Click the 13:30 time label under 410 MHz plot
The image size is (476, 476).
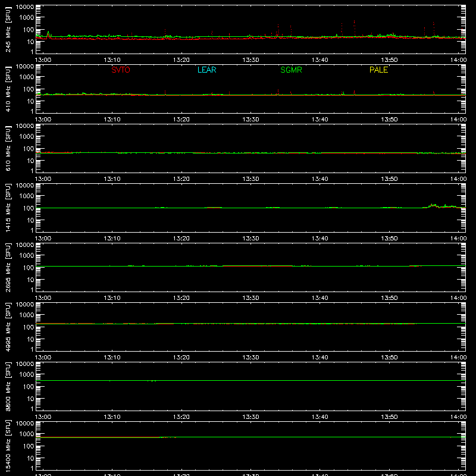(x=250, y=120)
